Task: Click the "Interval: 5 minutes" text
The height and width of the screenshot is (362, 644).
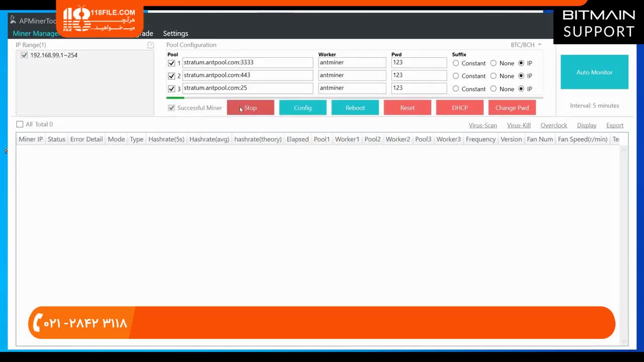Action: coord(595,106)
